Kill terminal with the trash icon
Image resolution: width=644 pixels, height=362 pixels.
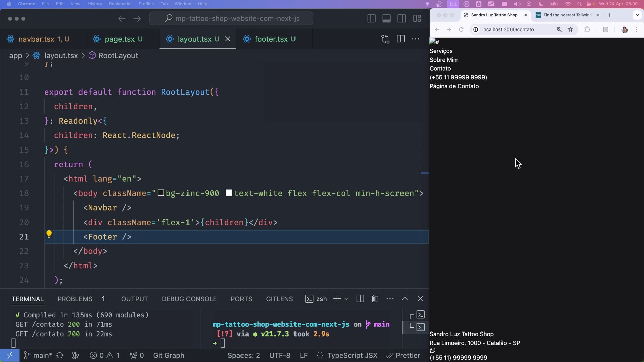coord(375,299)
